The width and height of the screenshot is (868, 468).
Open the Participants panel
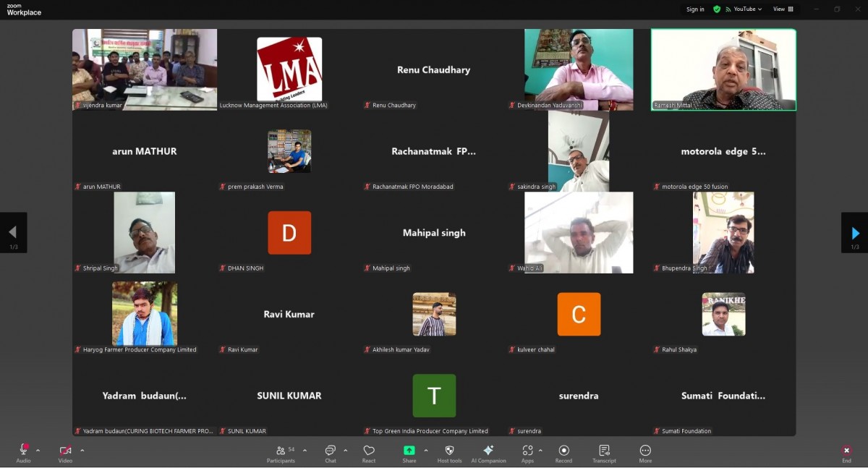click(x=281, y=453)
